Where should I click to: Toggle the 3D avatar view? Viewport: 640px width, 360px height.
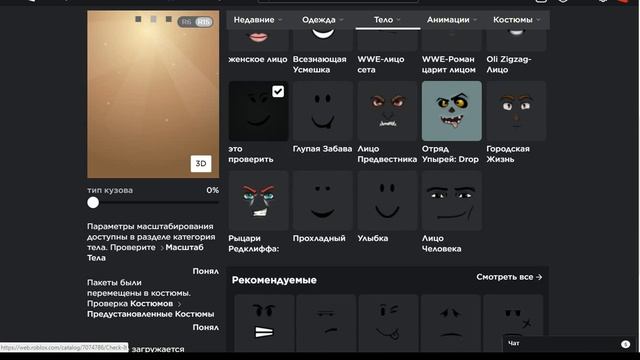click(x=201, y=164)
